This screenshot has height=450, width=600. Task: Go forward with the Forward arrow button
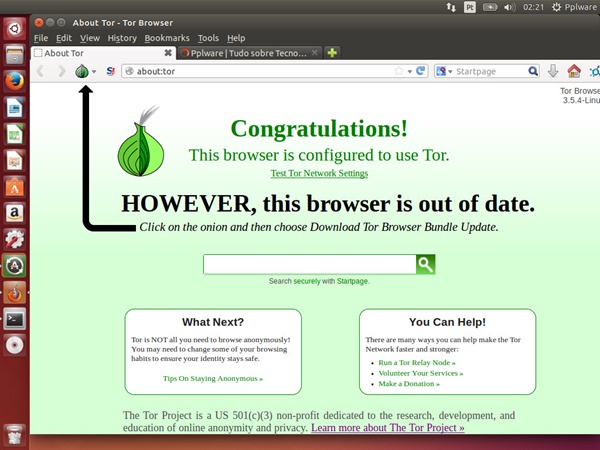coord(61,71)
